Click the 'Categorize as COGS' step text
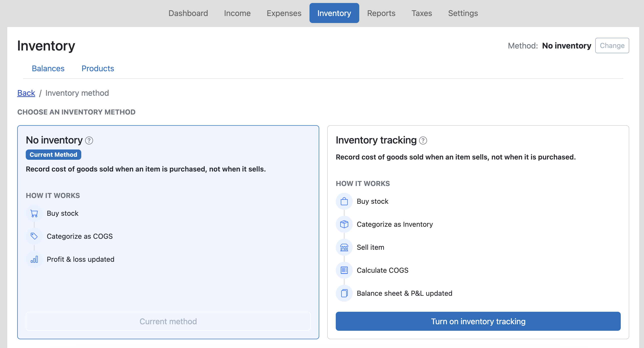Viewport: 644px width, 348px height. click(80, 236)
